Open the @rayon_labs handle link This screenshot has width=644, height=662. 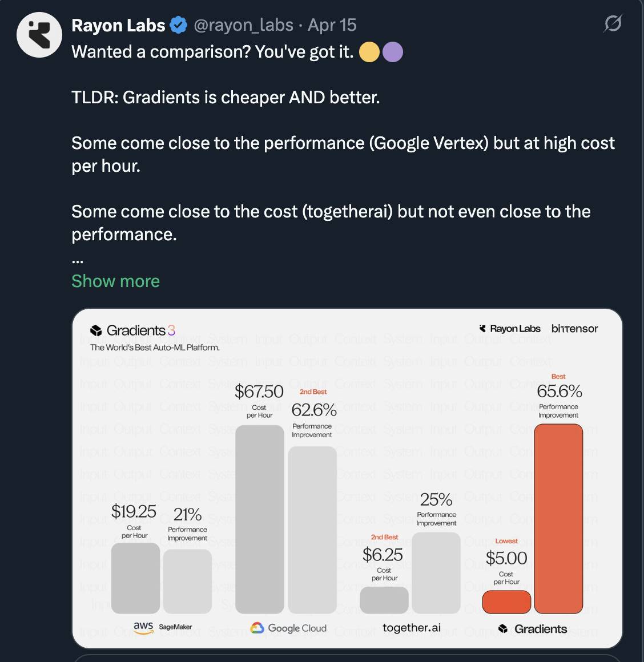pyautogui.click(x=243, y=25)
